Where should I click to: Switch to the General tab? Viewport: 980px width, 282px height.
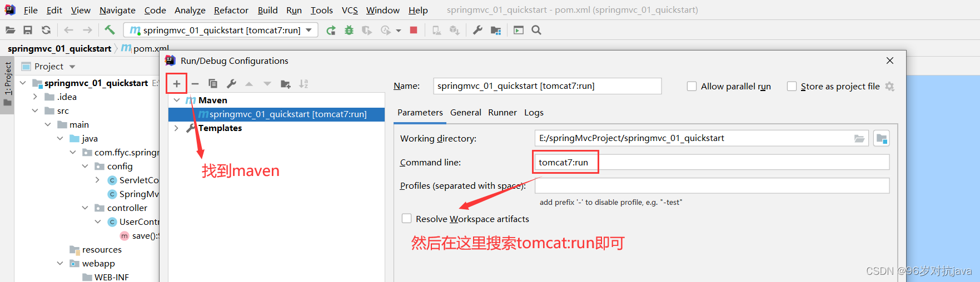click(466, 113)
